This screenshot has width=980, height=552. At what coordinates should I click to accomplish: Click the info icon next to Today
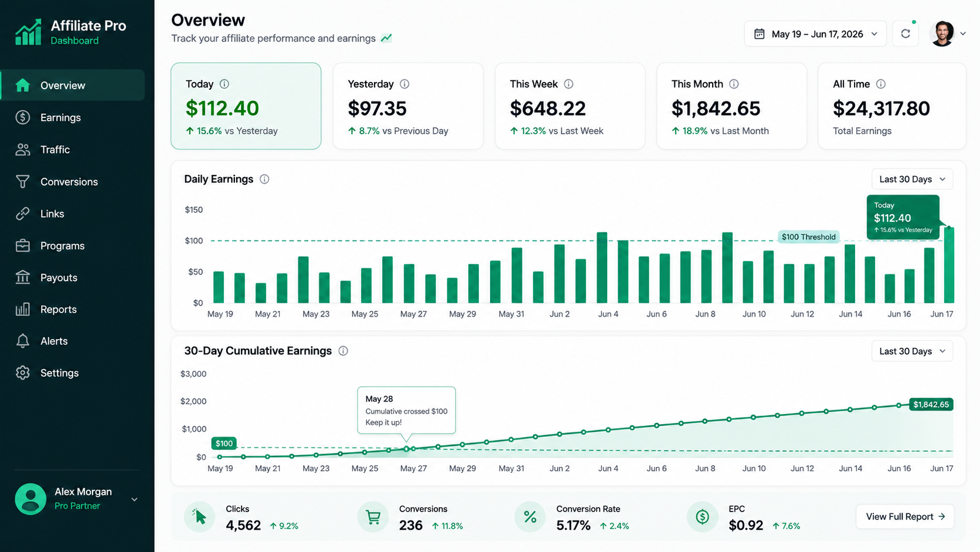coord(224,84)
